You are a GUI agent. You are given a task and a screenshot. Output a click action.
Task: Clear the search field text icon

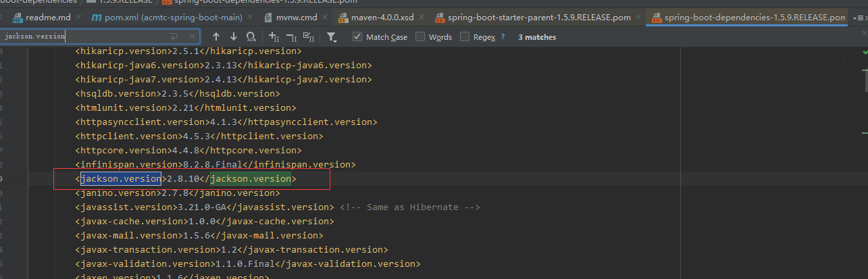pos(191,36)
